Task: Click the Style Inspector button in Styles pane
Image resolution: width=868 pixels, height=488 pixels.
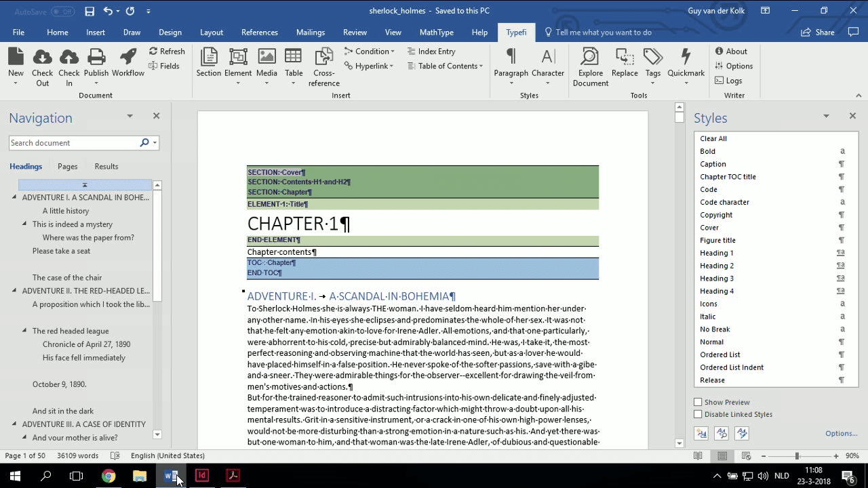Action: pyautogui.click(x=722, y=433)
